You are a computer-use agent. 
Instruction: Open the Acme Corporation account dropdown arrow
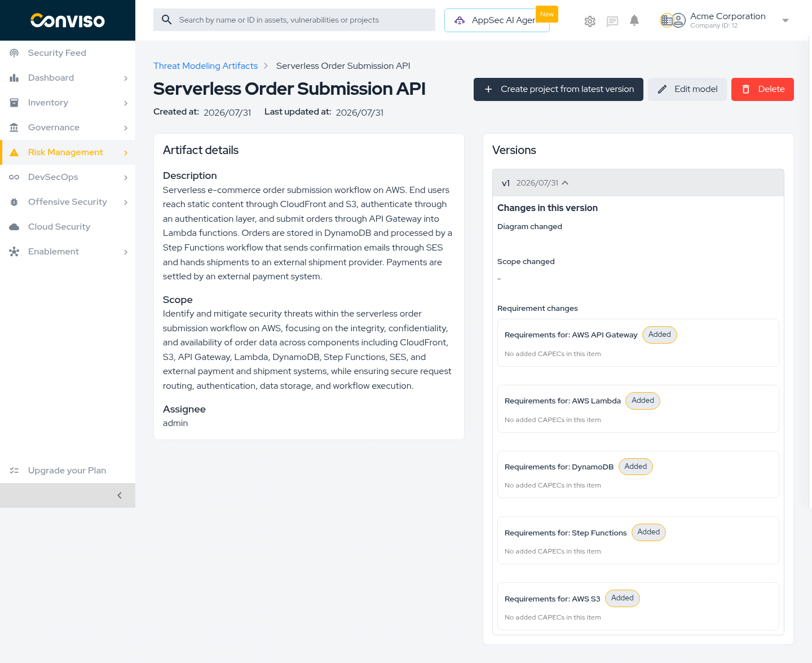785,21
